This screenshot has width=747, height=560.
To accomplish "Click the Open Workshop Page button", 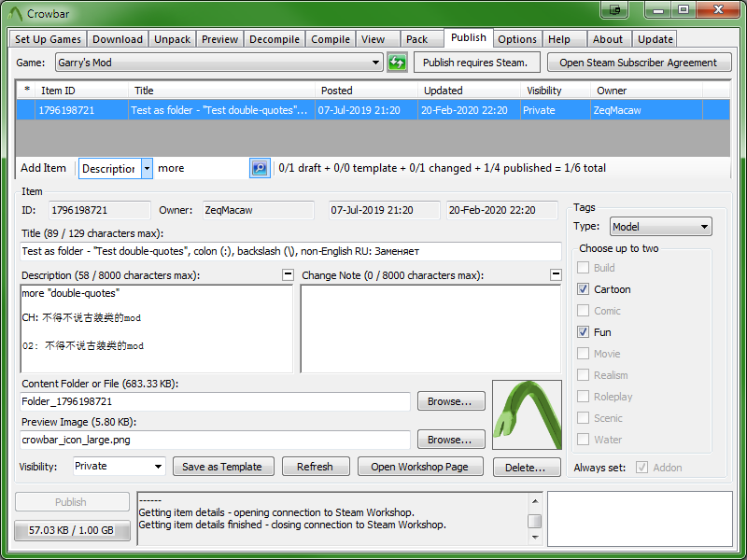I will 420,466.
